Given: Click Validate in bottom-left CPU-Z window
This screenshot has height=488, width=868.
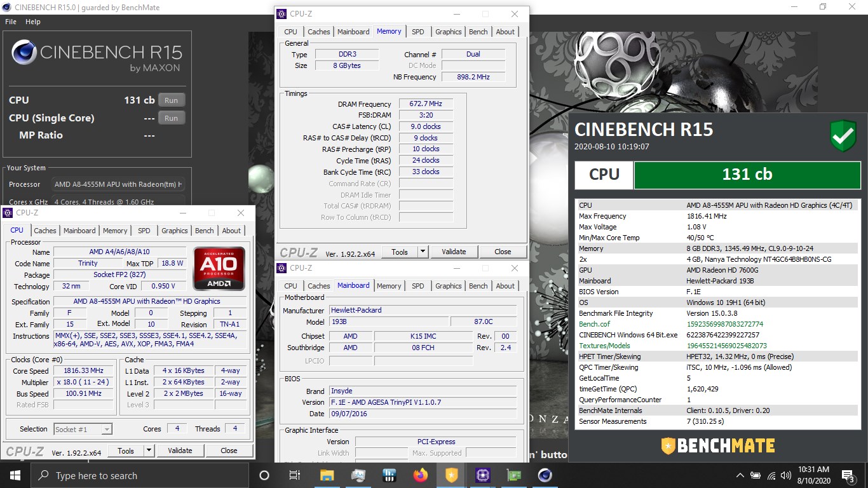Looking at the screenshot, I should [x=180, y=451].
